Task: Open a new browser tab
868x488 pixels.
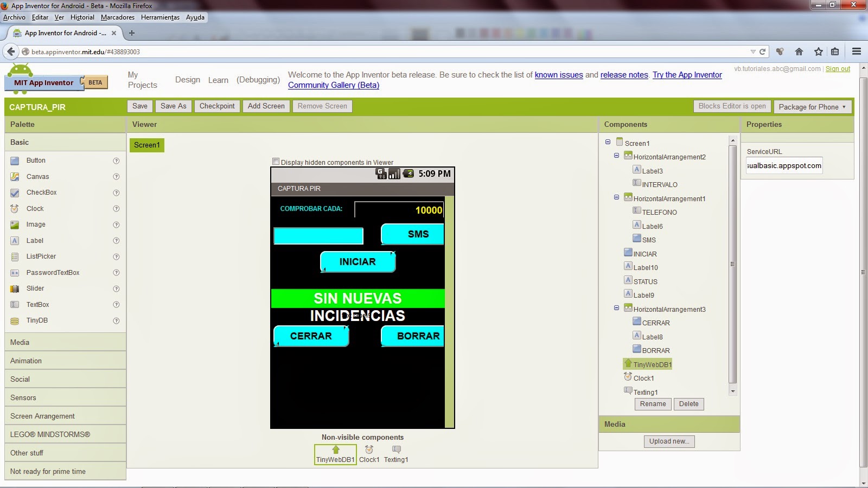Action: click(x=131, y=33)
